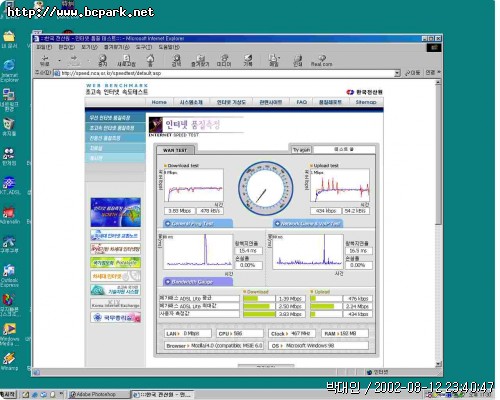
Task: Open the My Documents desktop icon
Action: pyautogui.click(x=9, y=39)
